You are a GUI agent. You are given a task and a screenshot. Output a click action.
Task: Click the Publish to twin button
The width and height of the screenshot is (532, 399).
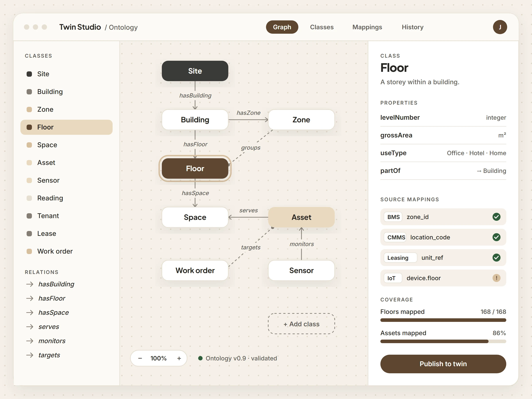[x=443, y=364]
